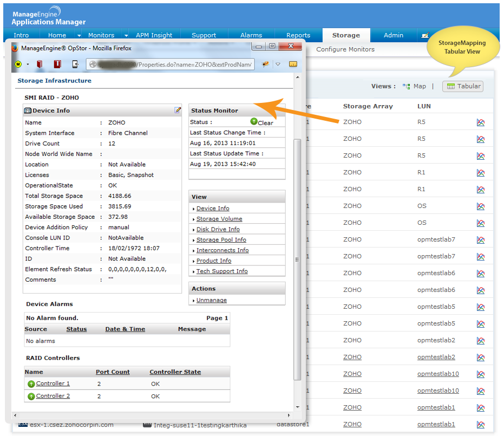Click the red book icon in OpStor toolbar
This screenshot has width=504, height=442.
(40, 64)
